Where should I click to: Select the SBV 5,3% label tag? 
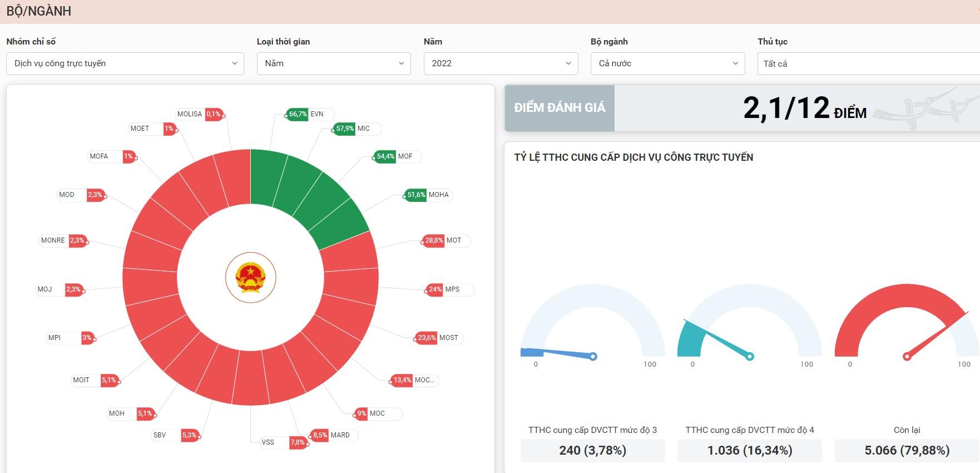(175, 435)
